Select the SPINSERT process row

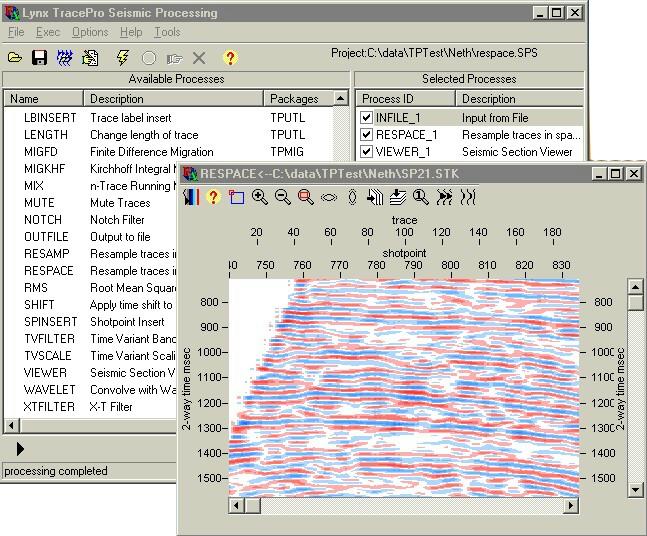(x=91, y=321)
